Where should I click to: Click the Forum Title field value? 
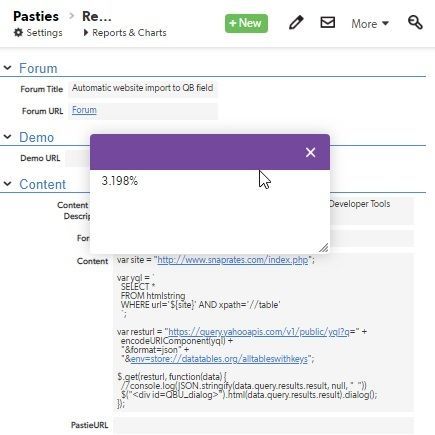pyautogui.click(x=143, y=89)
